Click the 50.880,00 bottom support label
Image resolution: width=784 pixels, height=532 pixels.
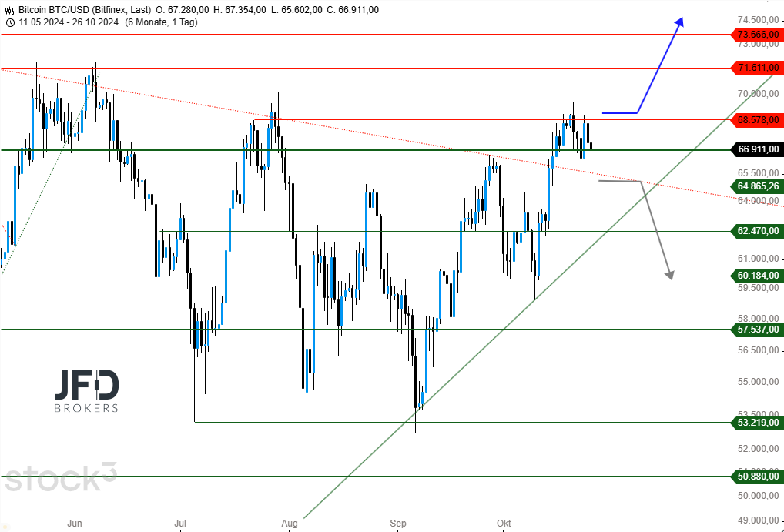757,477
